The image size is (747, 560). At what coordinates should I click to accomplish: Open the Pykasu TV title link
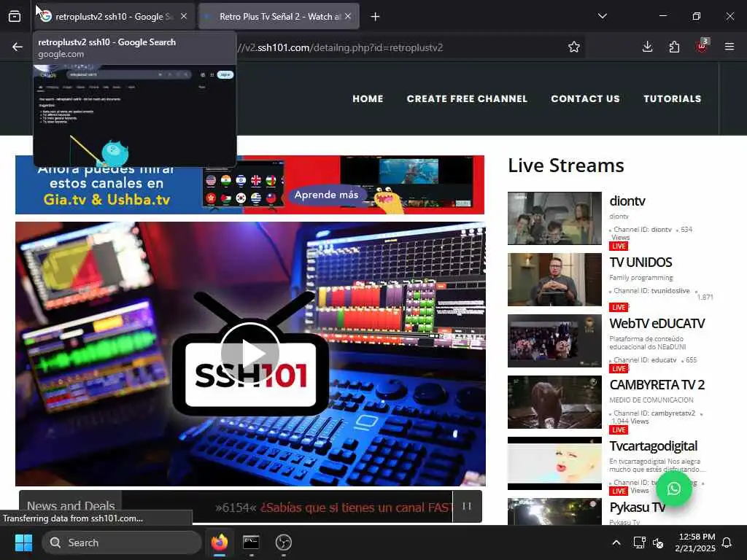coord(637,507)
